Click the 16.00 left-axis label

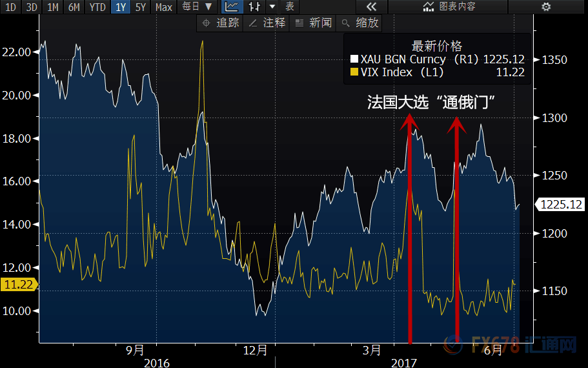(16, 181)
